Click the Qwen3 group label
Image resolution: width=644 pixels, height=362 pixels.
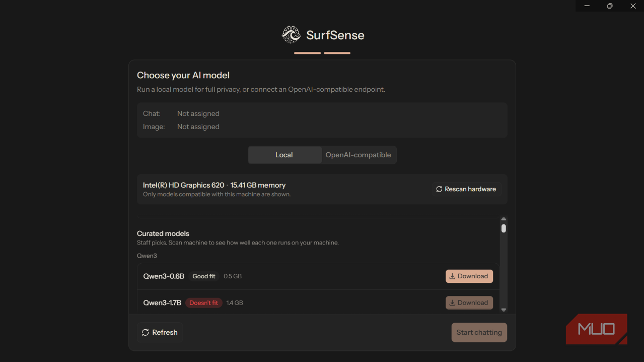pyautogui.click(x=147, y=256)
